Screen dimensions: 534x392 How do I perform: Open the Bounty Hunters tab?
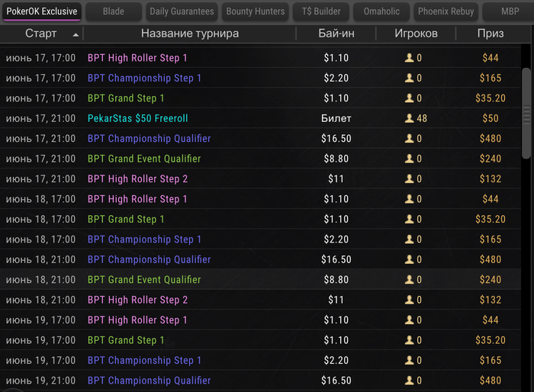point(256,11)
